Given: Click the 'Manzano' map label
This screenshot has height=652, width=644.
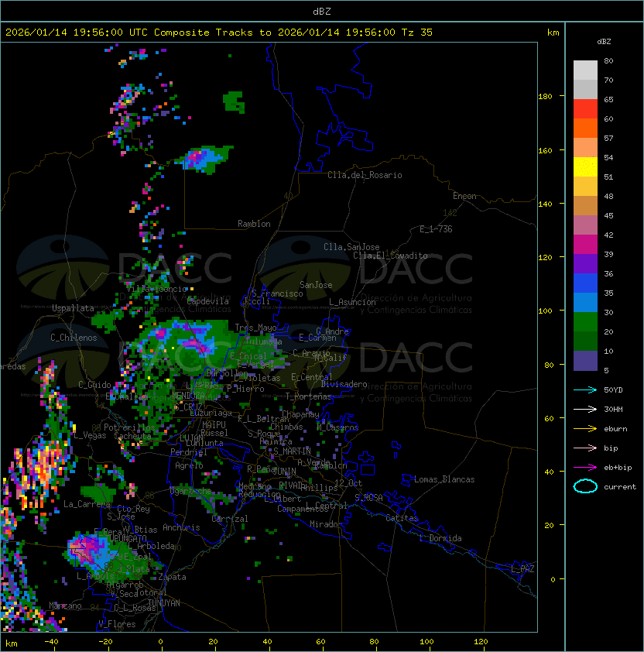Looking at the screenshot, I should tap(65, 606).
